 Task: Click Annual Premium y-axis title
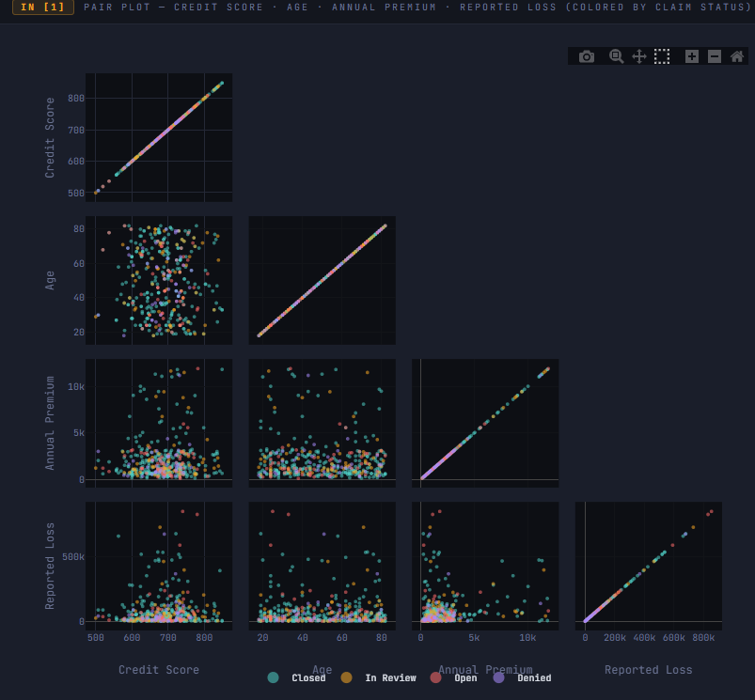coord(50,423)
